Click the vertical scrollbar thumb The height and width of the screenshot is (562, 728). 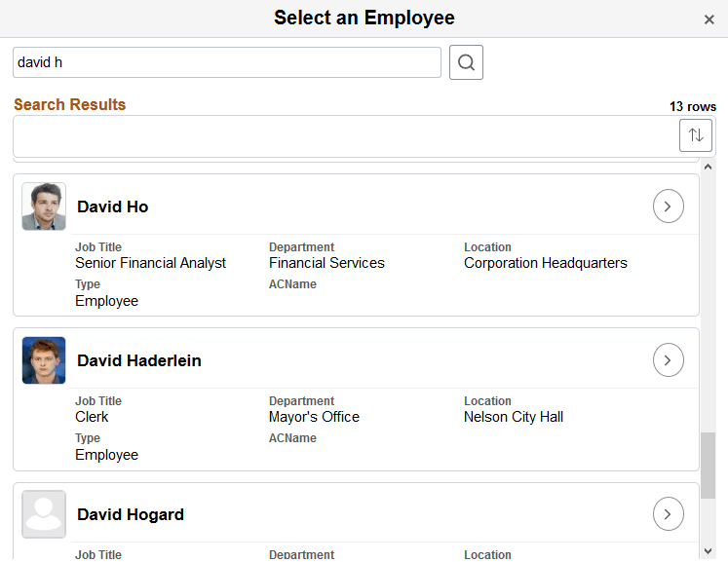(708, 466)
